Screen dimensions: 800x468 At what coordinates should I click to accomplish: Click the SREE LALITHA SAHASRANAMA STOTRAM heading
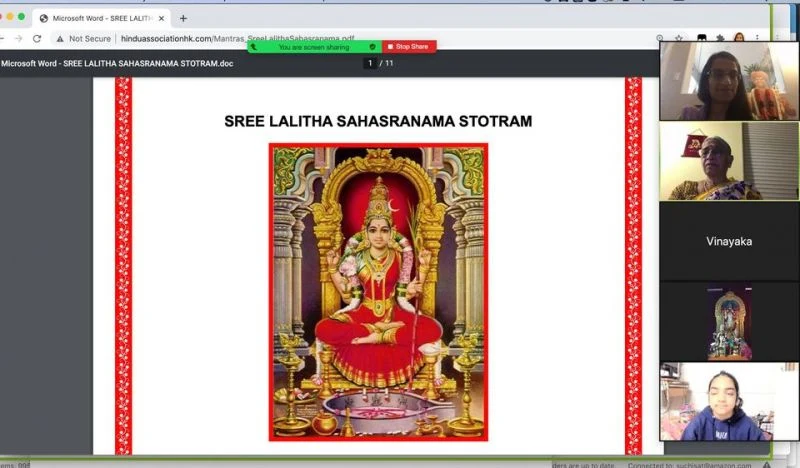[x=378, y=121]
